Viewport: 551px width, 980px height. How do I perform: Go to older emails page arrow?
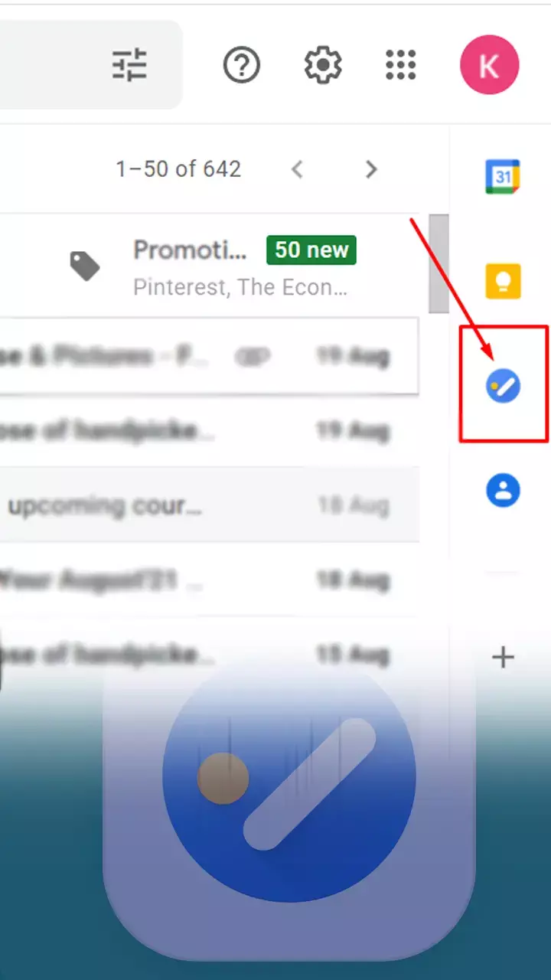click(x=371, y=169)
